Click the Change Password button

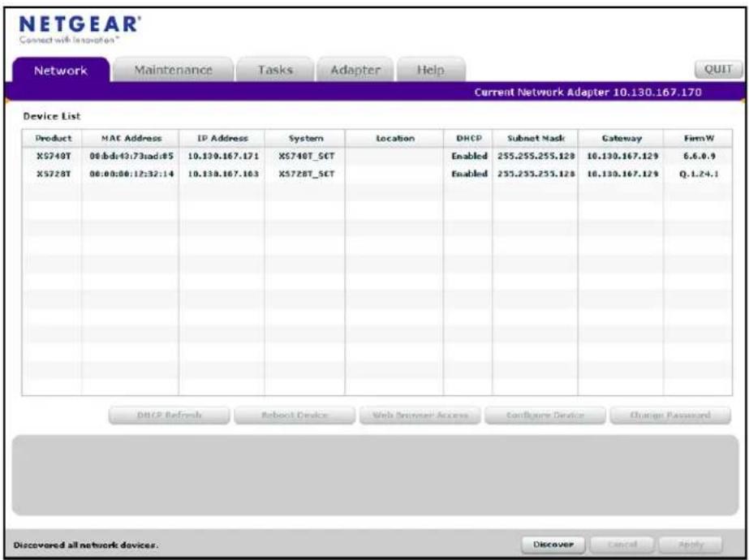(x=670, y=416)
